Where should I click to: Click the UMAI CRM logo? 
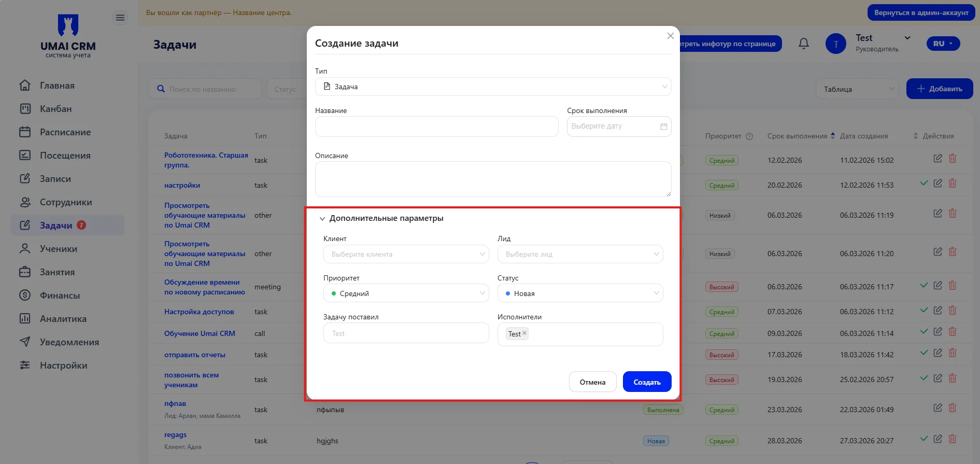point(68,36)
